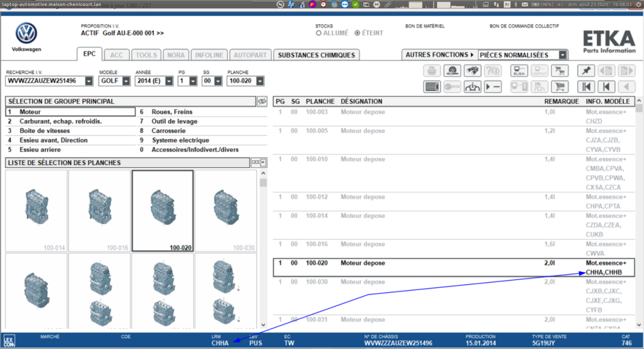Click the greyed DEPOT icon
644x349 pixels.
[x=539, y=71]
